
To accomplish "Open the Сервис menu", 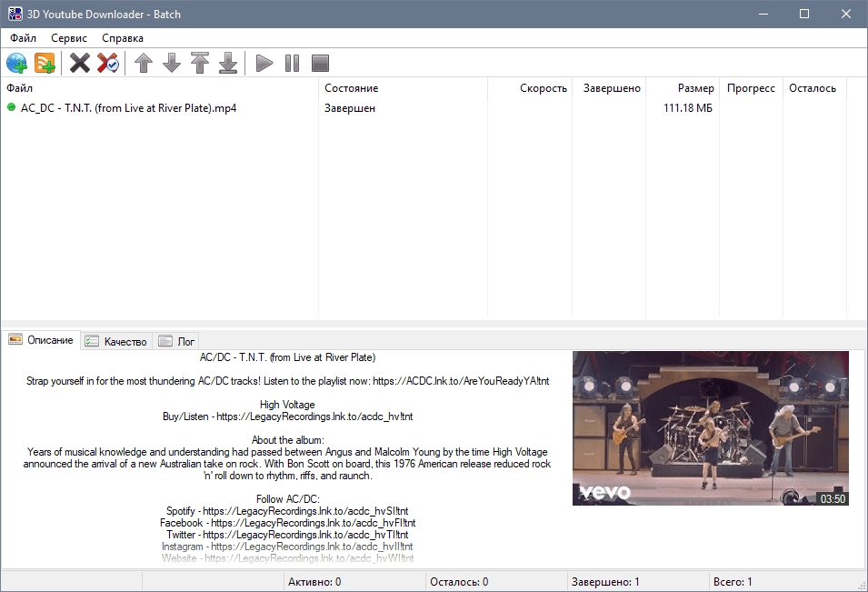I will 69,38.
